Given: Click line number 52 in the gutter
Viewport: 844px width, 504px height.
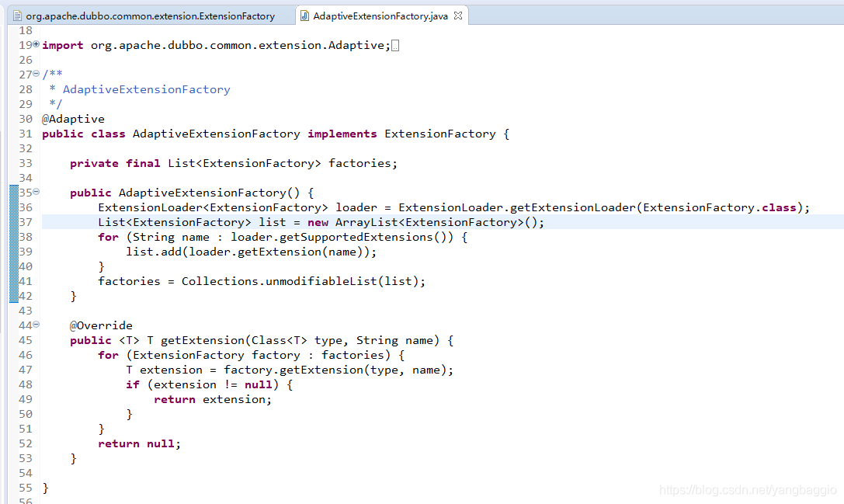Looking at the screenshot, I should (x=26, y=443).
